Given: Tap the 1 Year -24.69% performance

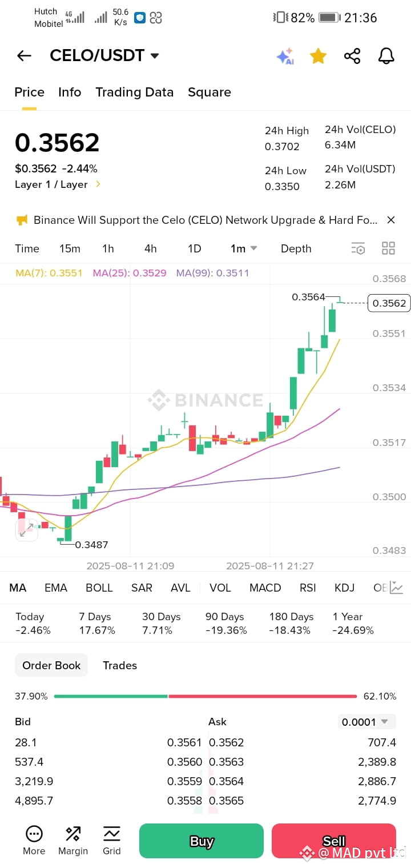Looking at the screenshot, I should tap(353, 623).
